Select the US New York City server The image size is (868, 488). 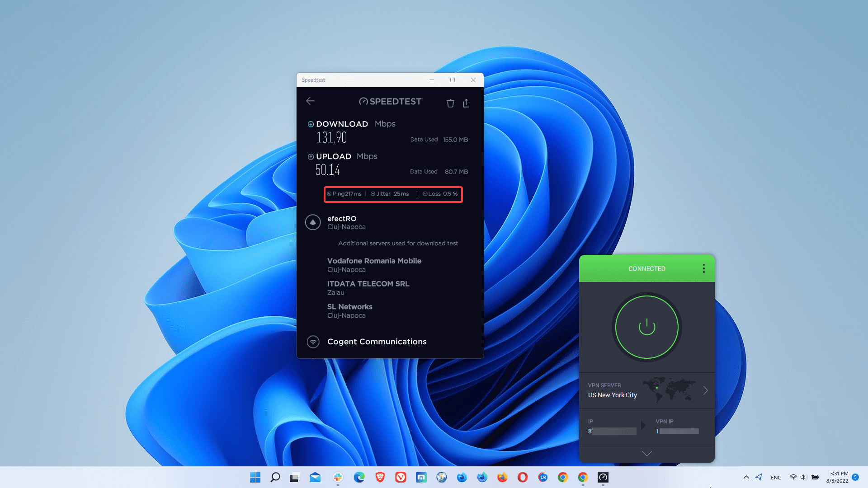(x=612, y=395)
